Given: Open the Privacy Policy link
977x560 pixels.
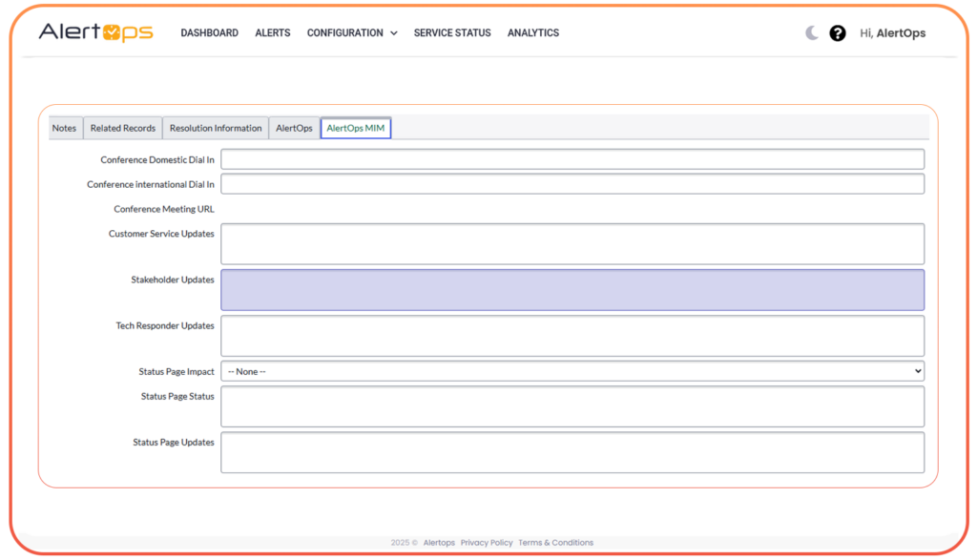Looking at the screenshot, I should pos(487,542).
